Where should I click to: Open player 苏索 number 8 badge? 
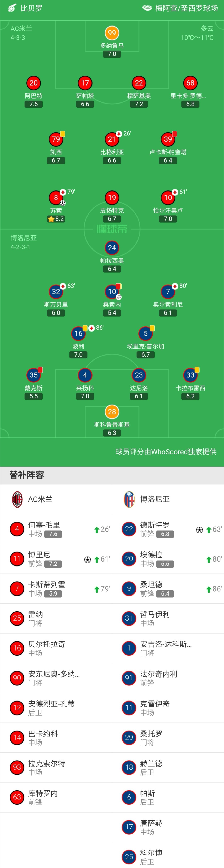pos(56,198)
